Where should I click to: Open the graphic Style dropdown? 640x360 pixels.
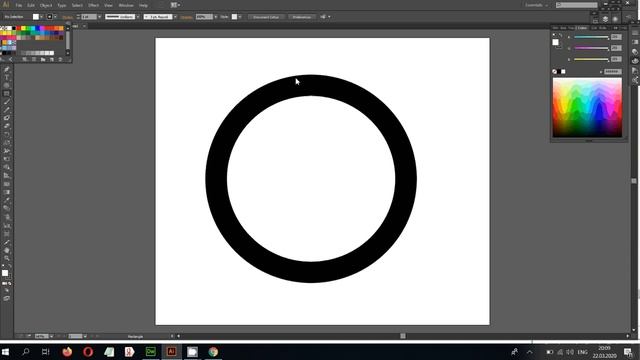[240, 17]
